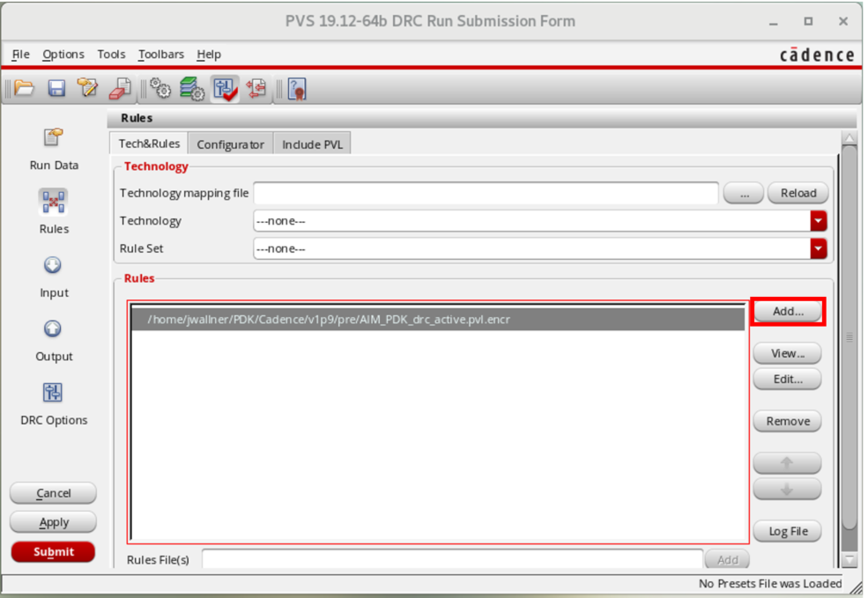This screenshot has width=868, height=598.
Task: Click the vertical scrollbar thumb of Rules panel
Action: 849,337
